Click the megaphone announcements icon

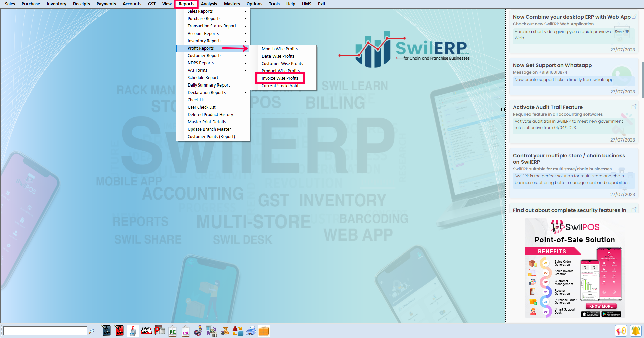(621, 331)
